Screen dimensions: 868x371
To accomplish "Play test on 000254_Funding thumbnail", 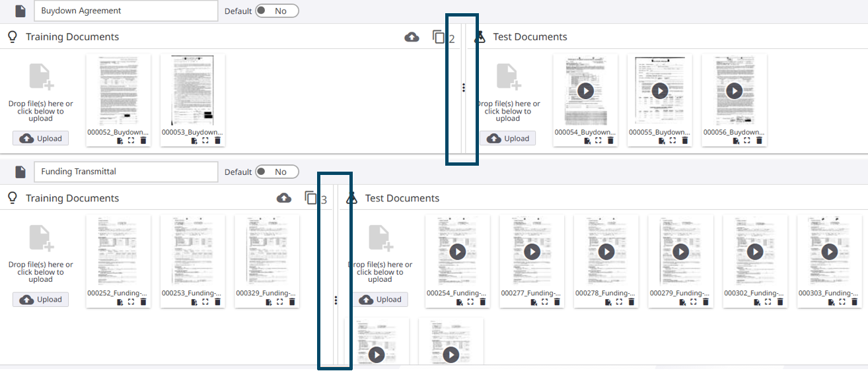I will tap(457, 252).
